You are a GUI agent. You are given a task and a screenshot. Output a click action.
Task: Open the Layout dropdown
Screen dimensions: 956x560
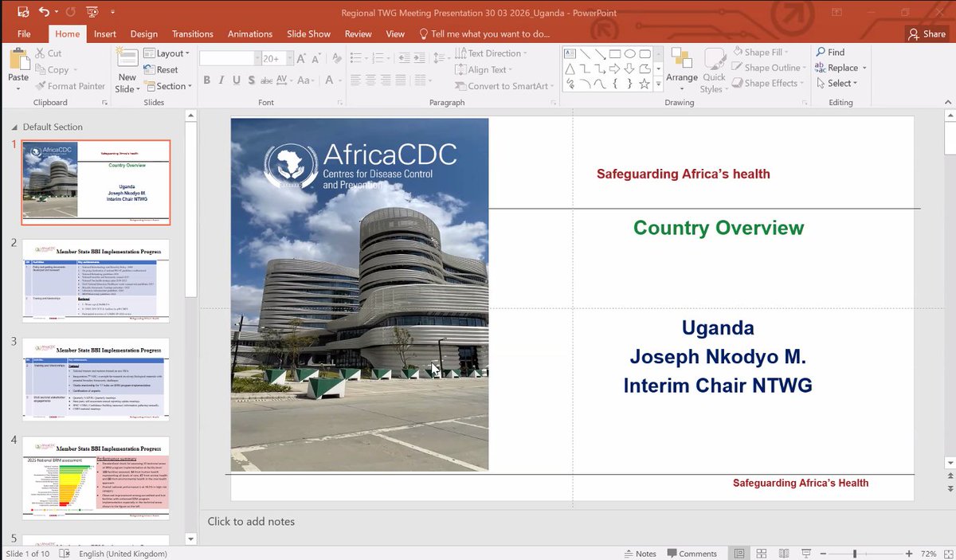point(167,53)
